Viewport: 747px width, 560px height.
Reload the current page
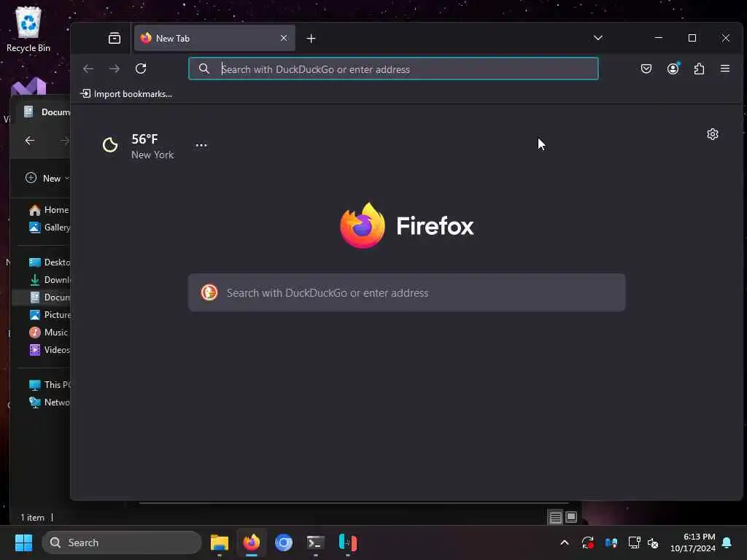[141, 69]
